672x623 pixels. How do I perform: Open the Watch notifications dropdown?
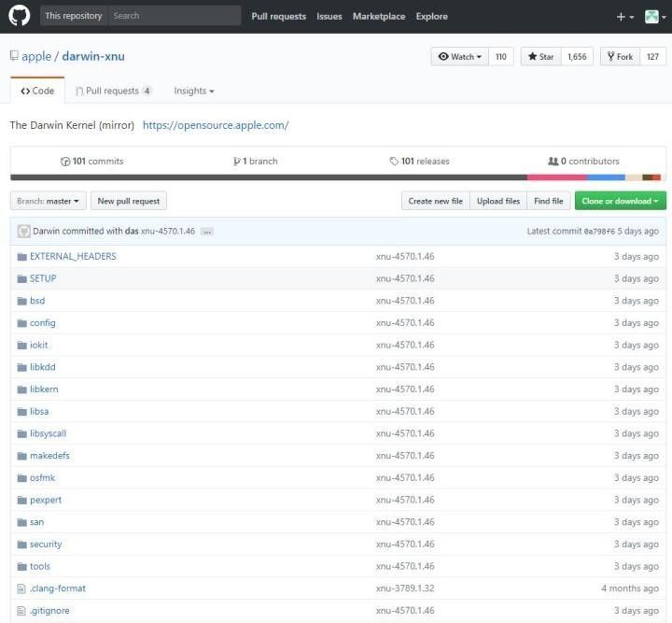(x=460, y=57)
